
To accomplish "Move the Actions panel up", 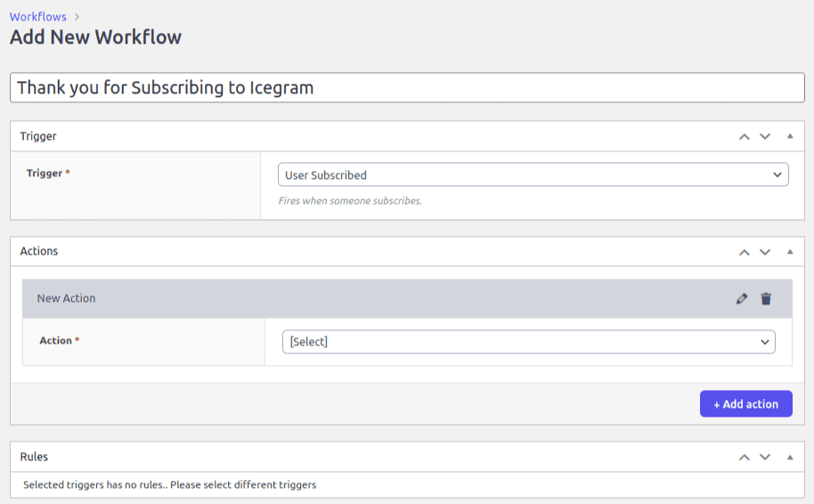I will (745, 252).
